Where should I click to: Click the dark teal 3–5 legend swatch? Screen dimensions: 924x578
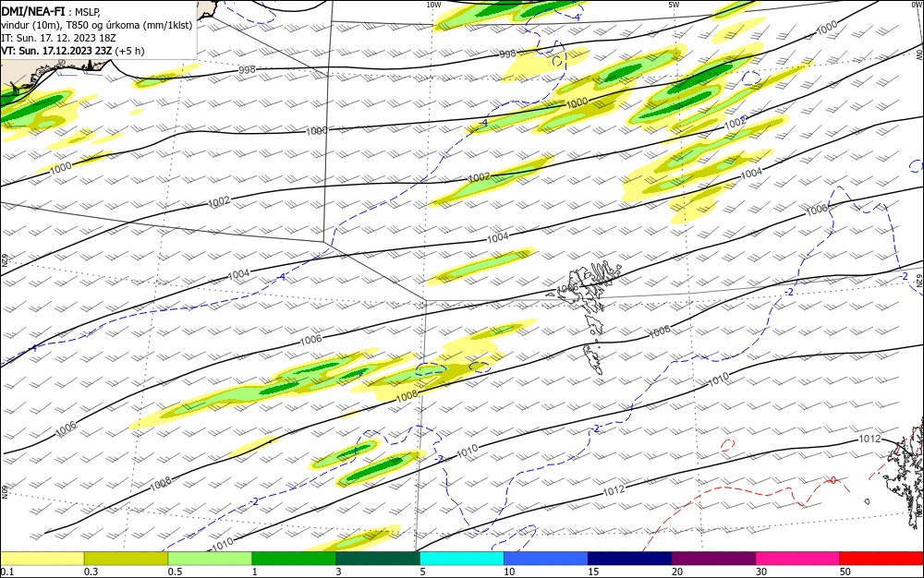point(378,559)
